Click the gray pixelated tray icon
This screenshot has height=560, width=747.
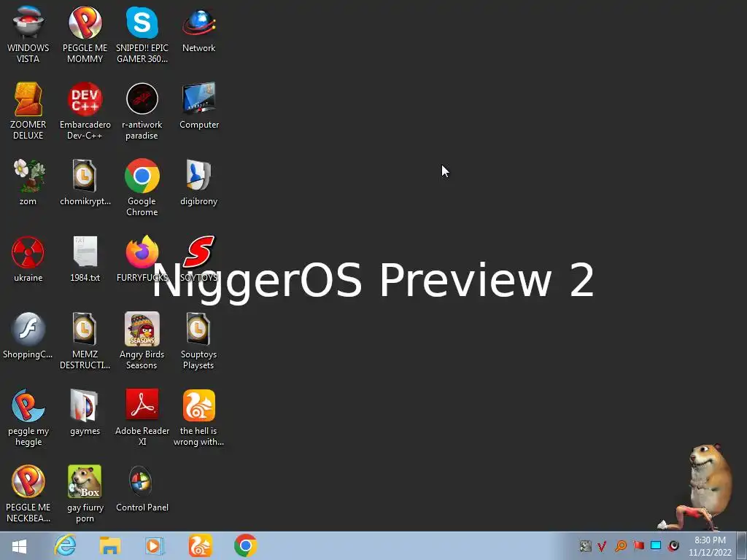click(x=586, y=545)
